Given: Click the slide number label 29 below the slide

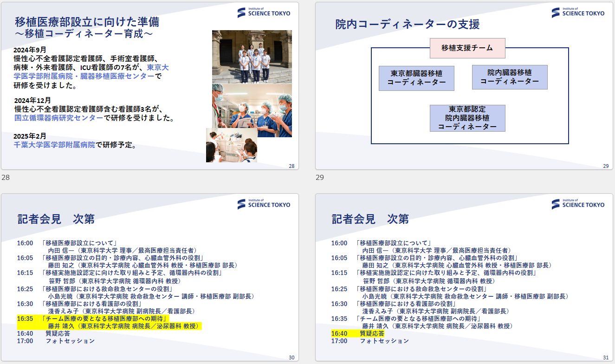Looking at the screenshot, I should point(319,177).
